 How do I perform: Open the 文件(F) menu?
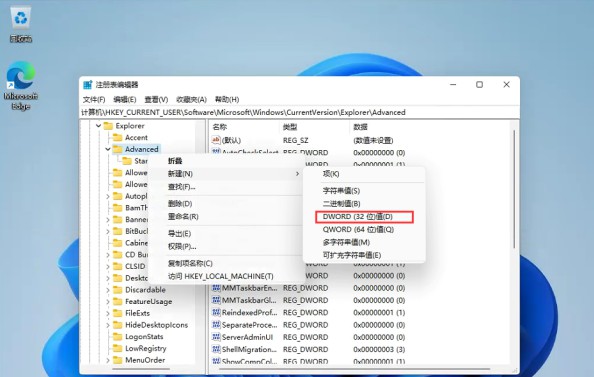point(94,100)
